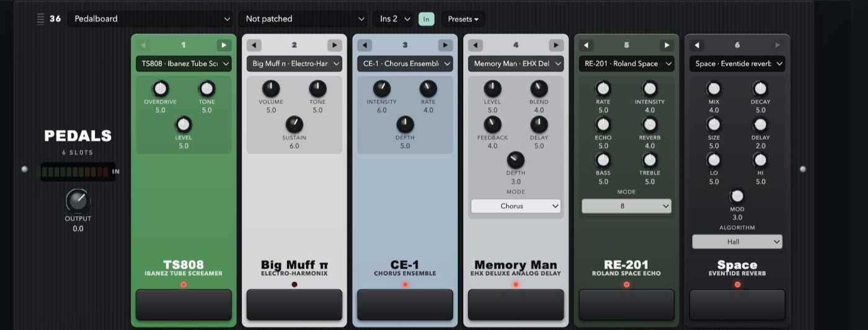Click slot 2 right arrow button
The height and width of the screenshot is (330, 868).
tap(335, 45)
